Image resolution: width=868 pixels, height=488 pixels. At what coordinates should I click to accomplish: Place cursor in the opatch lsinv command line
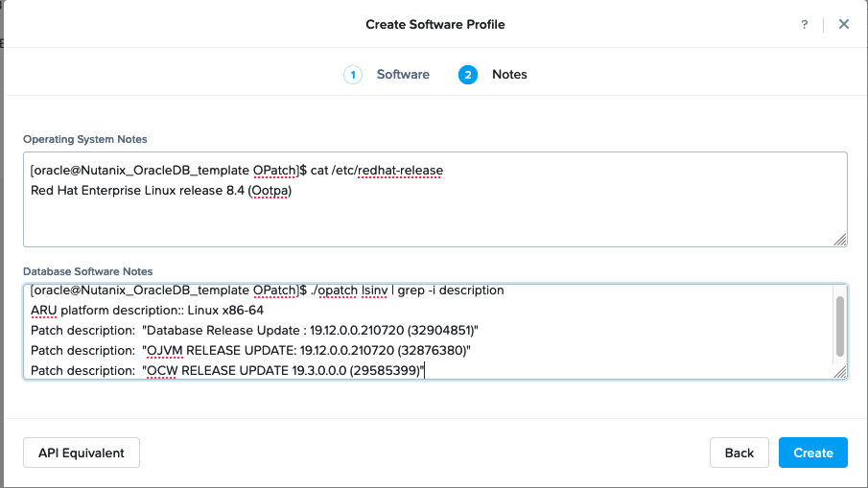coord(268,290)
